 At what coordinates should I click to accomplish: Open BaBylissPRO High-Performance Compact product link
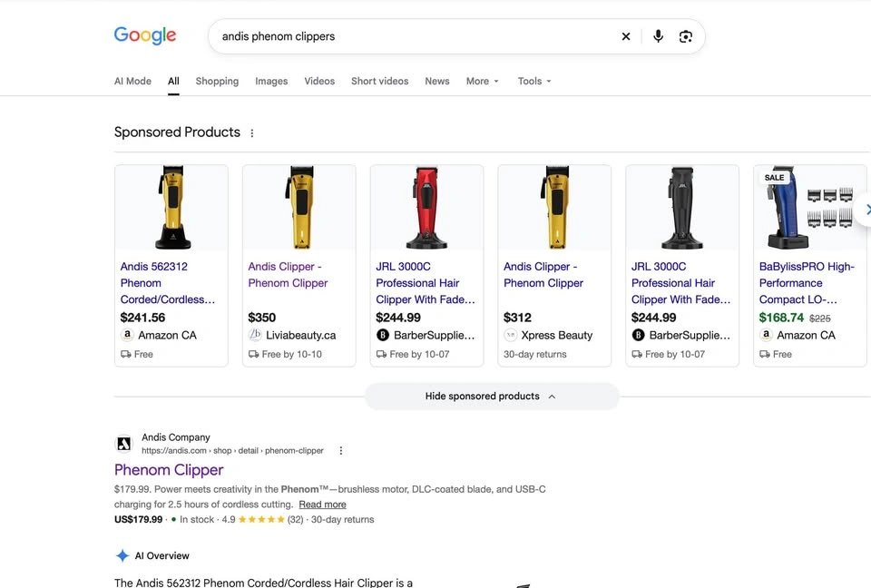[x=807, y=283]
